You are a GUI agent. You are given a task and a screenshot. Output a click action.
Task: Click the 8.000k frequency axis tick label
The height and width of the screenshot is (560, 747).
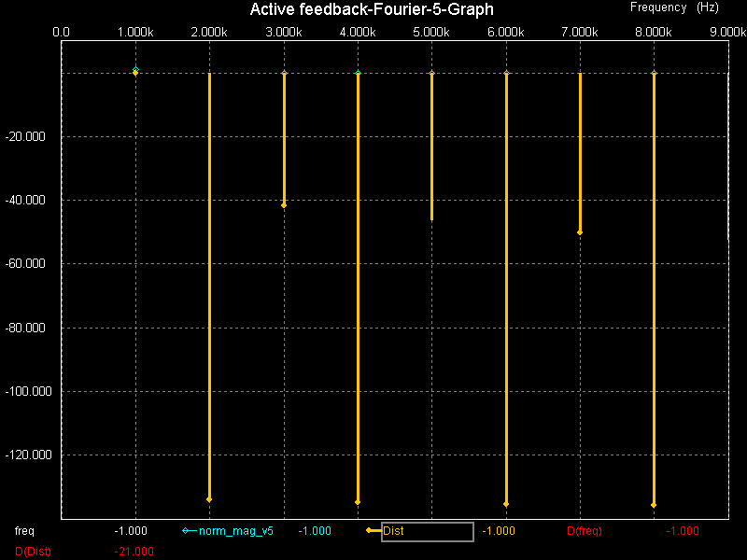pos(653,32)
